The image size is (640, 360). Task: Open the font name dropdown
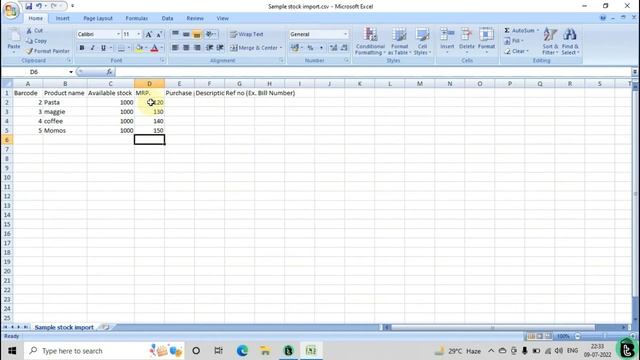118,34
